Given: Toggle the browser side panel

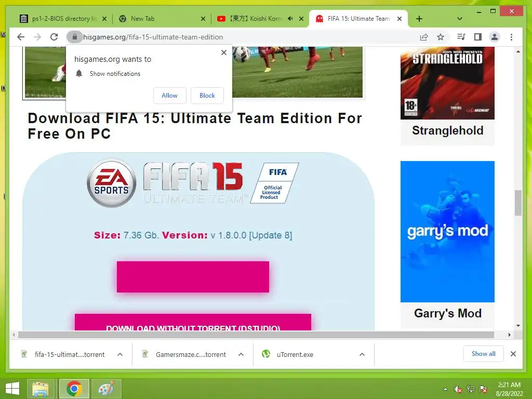Looking at the screenshot, I should coord(478,37).
